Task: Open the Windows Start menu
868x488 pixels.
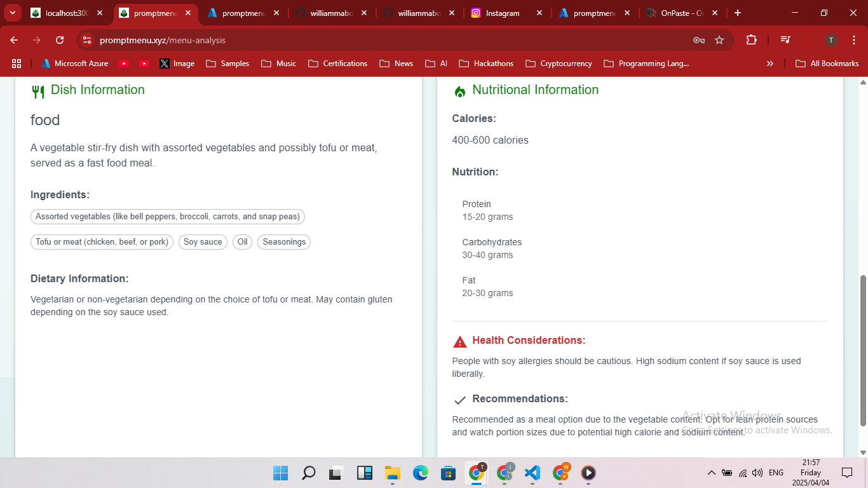Action: coord(280,473)
